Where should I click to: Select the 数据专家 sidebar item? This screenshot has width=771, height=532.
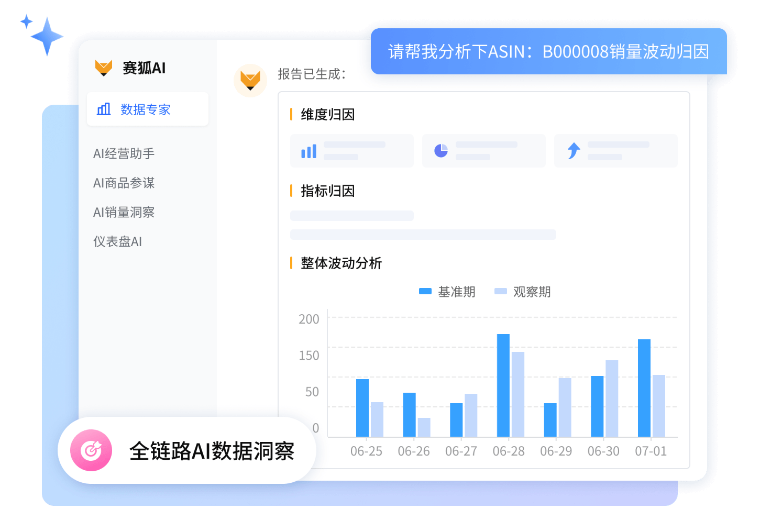[x=148, y=109]
